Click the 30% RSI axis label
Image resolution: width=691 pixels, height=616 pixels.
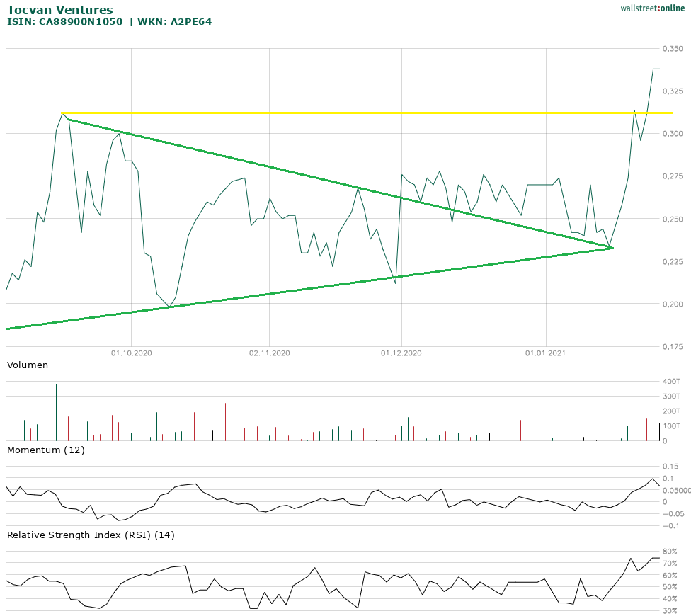click(670, 611)
